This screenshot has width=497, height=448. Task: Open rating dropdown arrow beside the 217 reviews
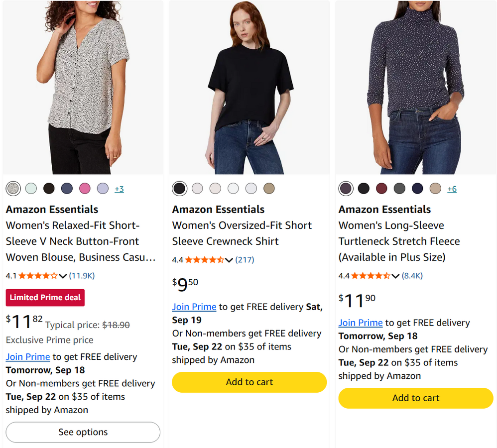[x=229, y=260]
